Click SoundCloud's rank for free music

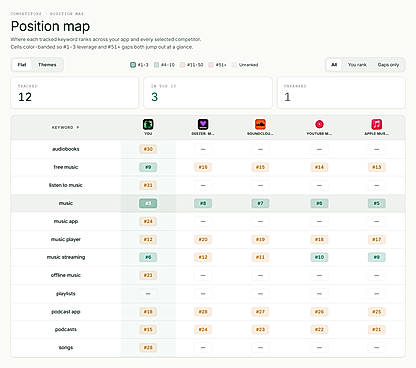[260, 167]
